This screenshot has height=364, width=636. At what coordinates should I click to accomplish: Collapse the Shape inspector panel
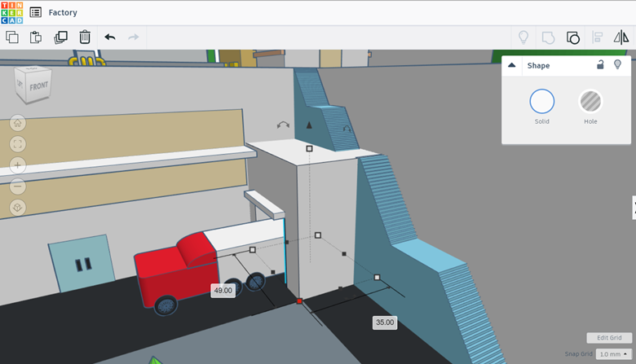[x=512, y=65]
